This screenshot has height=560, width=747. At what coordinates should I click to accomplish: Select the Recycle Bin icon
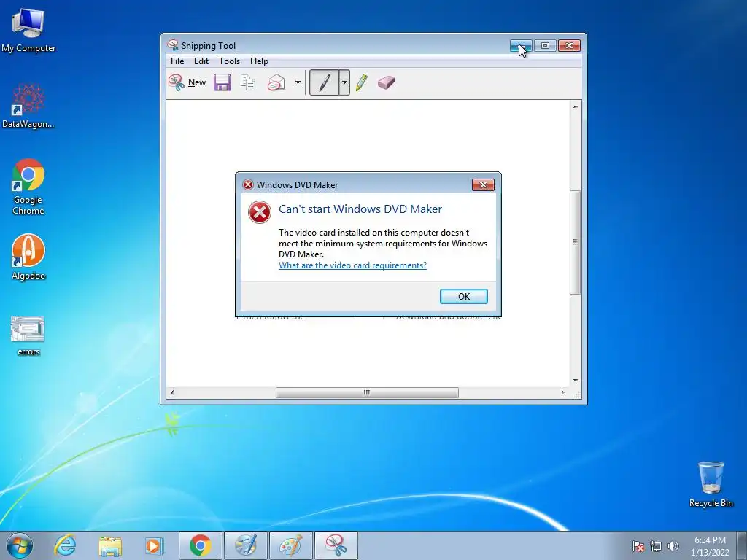(711, 484)
